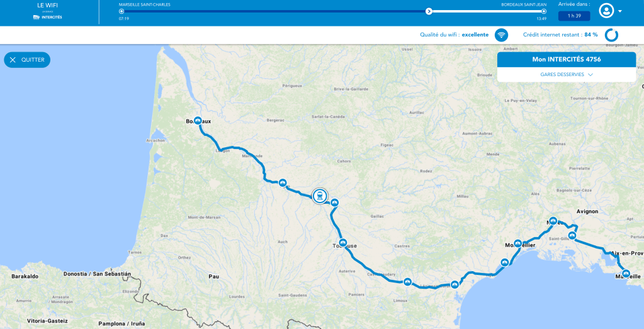The image size is (644, 329).
Task: Click the Gares desservies chevron arrow
Action: pyautogui.click(x=590, y=75)
